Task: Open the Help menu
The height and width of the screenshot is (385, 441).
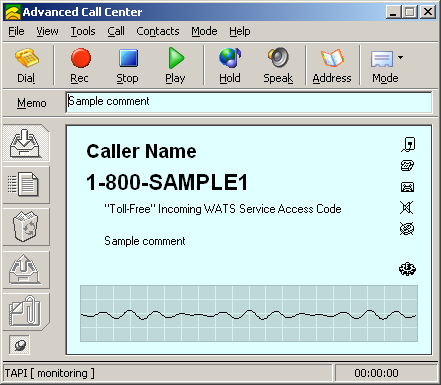Action: [x=240, y=31]
